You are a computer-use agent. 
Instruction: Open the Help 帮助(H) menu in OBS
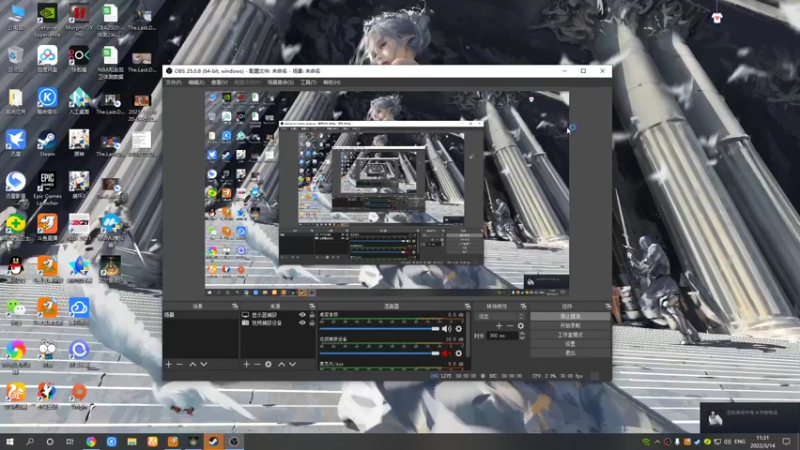click(332, 82)
